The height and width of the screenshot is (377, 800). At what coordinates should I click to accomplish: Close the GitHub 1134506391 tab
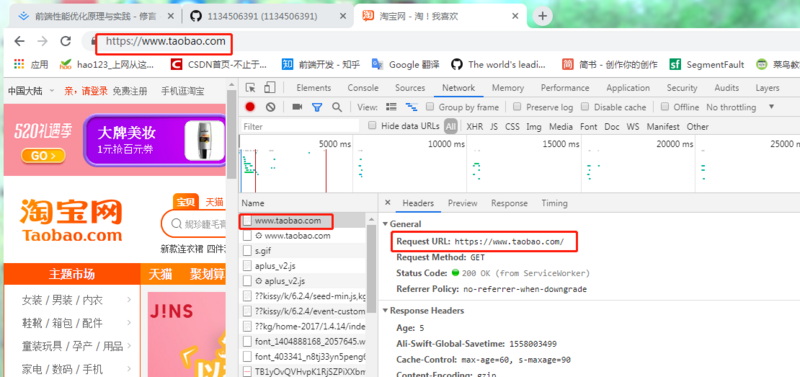[343, 16]
